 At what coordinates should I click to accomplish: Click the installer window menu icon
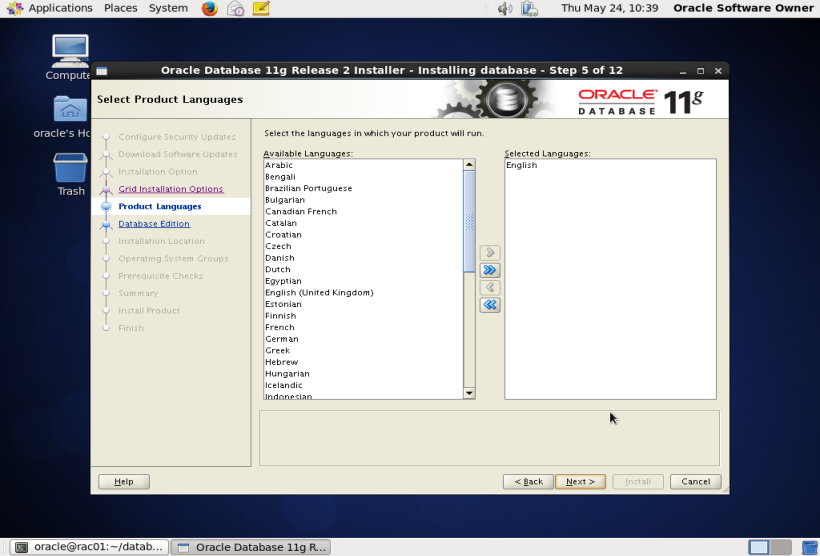102,71
